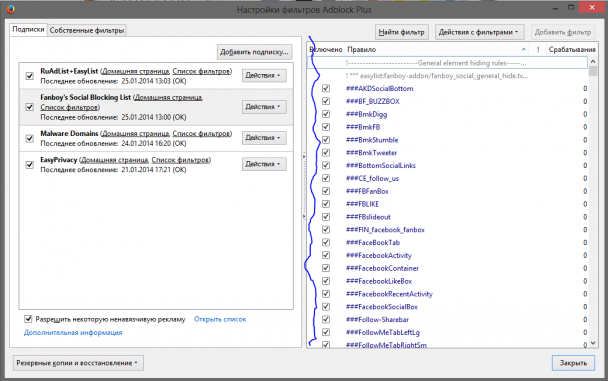Click filter list scrollbar up arrow
This screenshot has height=381, width=608.
click(x=592, y=62)
